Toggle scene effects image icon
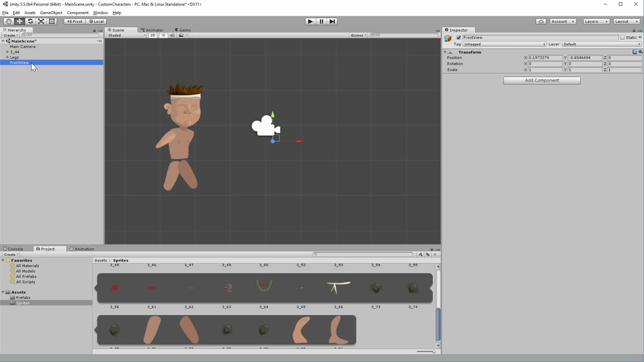 tap(182, 35)
